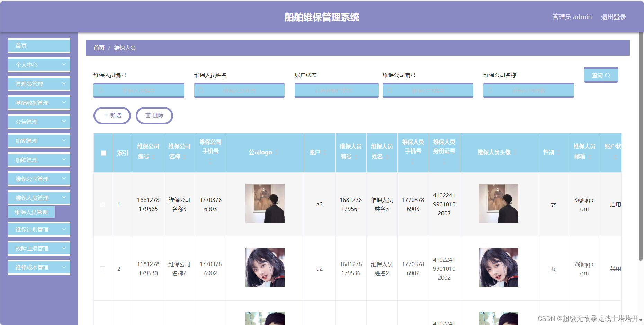Expand the 基础数据管理 sidebar menu
The height and width of the screenshot is (325, 644).
[39, 103]
